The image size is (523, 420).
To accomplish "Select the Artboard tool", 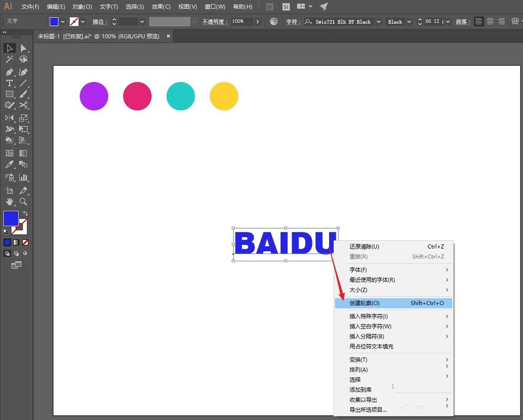I will point(9,191).
